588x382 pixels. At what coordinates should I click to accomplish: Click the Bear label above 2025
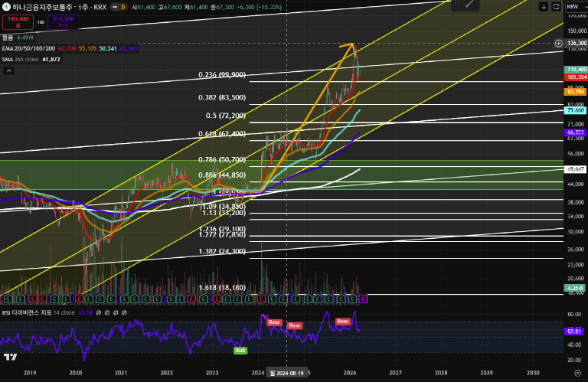click(x=294, y=325)
